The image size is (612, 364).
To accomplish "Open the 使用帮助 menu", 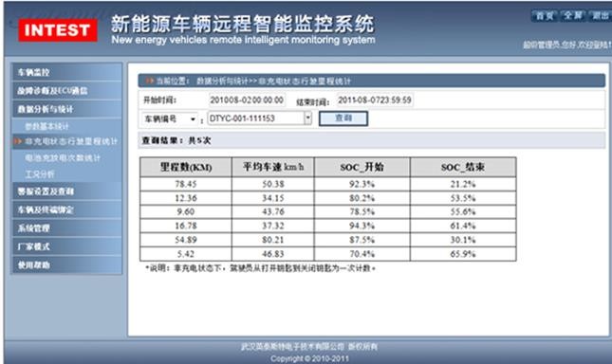I will click(x=66, y=265).
